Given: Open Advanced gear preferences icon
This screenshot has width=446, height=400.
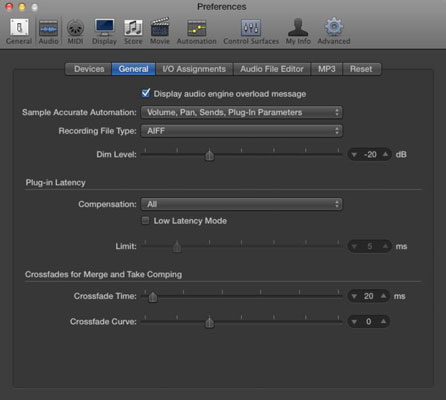Looking at the screenshot, I should pos(334,27).
